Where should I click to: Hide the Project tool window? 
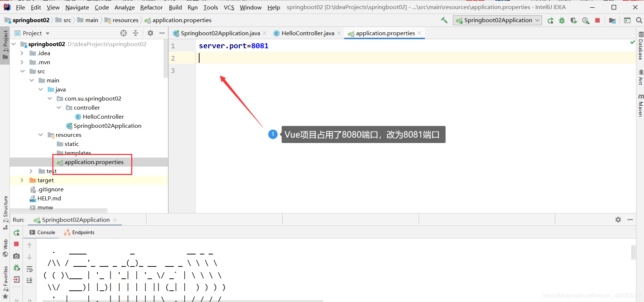[x=162, y=33]
